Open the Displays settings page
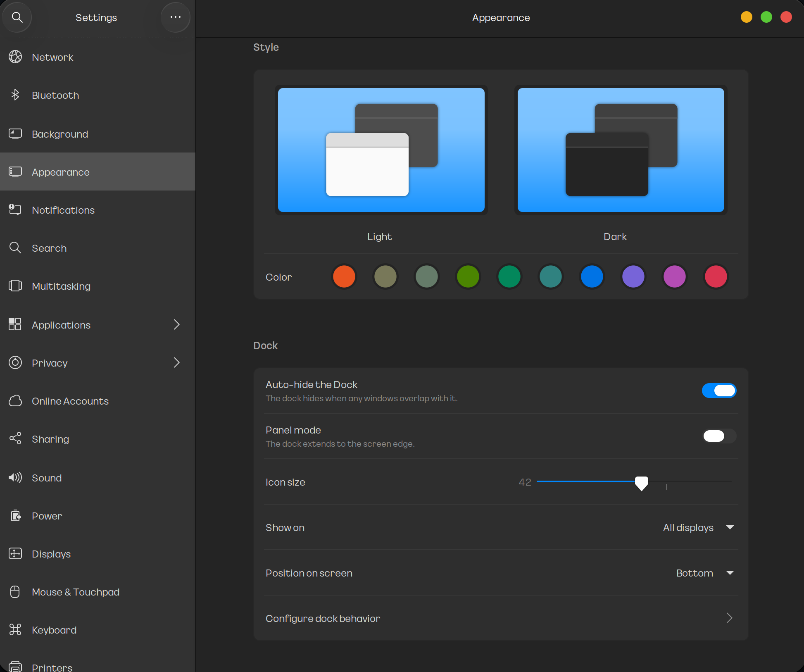The height and width of the screenshot is (672, 804). [x=51, y=554]
